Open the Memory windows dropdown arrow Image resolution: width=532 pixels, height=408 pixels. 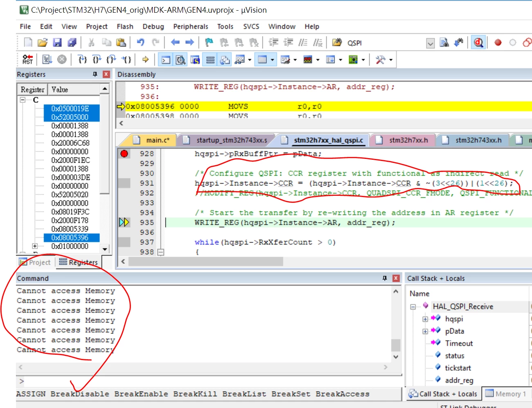coord(272,60)
